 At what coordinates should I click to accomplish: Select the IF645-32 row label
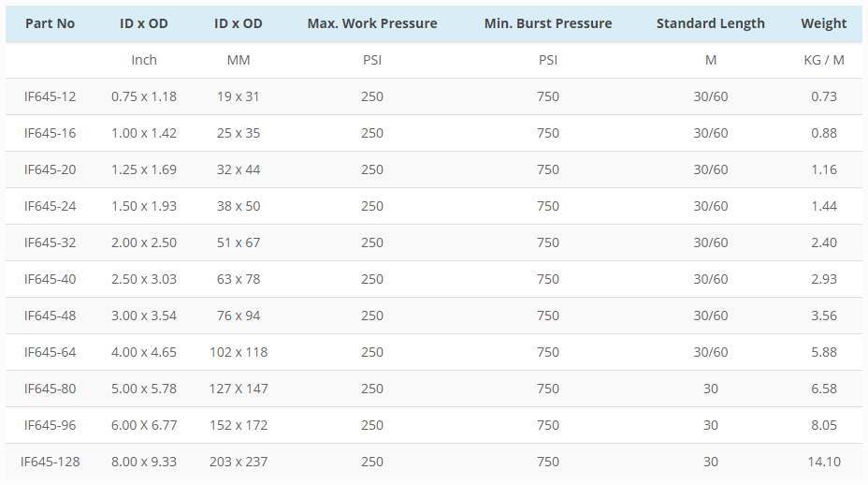tap(51, 242)
